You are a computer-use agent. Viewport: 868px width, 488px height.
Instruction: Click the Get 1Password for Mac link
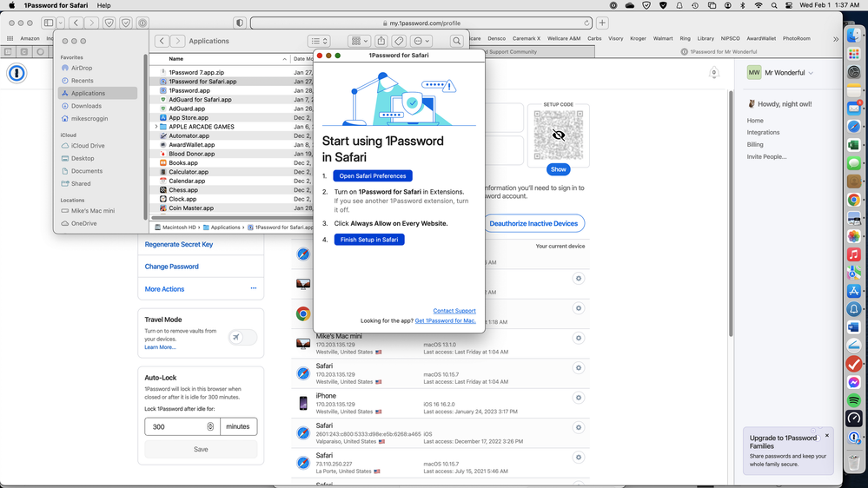(x=445, y=321)
